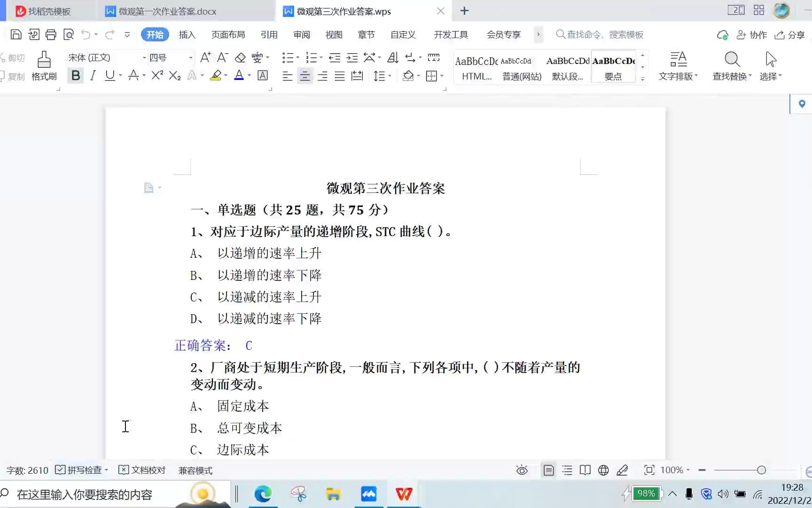Screen dimensions: 812x508
Task: Apply subscript X₂ formatting
Action: pyautogui.click(x=175, y=75)
